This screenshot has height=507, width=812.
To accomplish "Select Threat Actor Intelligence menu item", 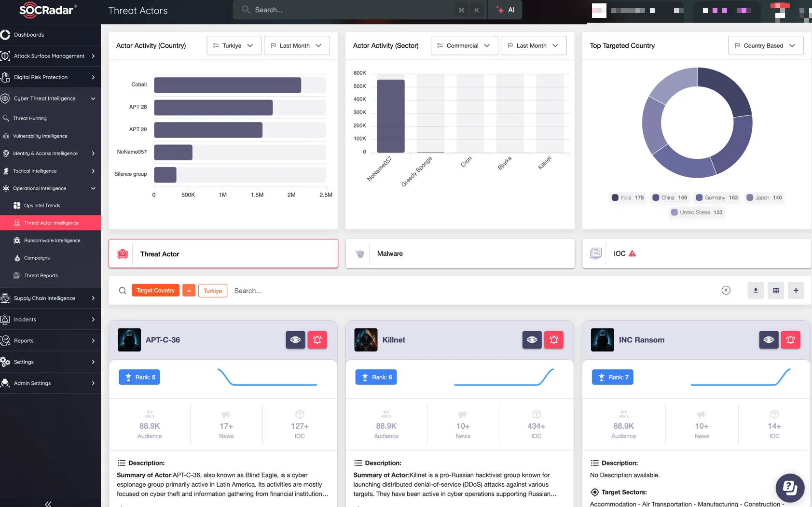I will pyautogui.click(x=50, y=223).
